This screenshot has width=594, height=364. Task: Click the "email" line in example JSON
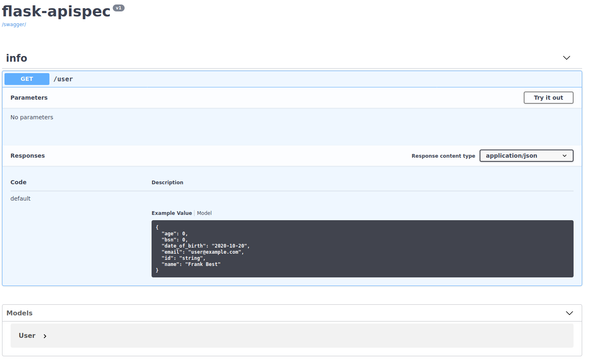click(x=203, y=252)
